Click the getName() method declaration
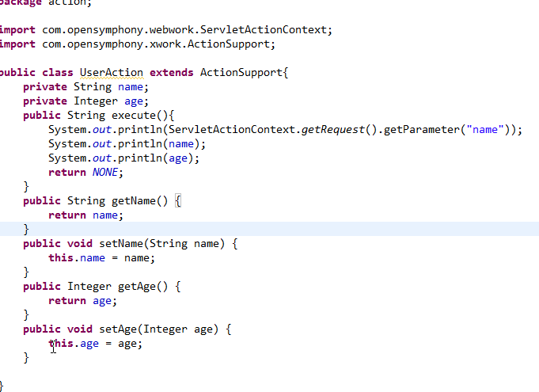The height and width of the screenshot is (392, 539). tap(102, 201)
